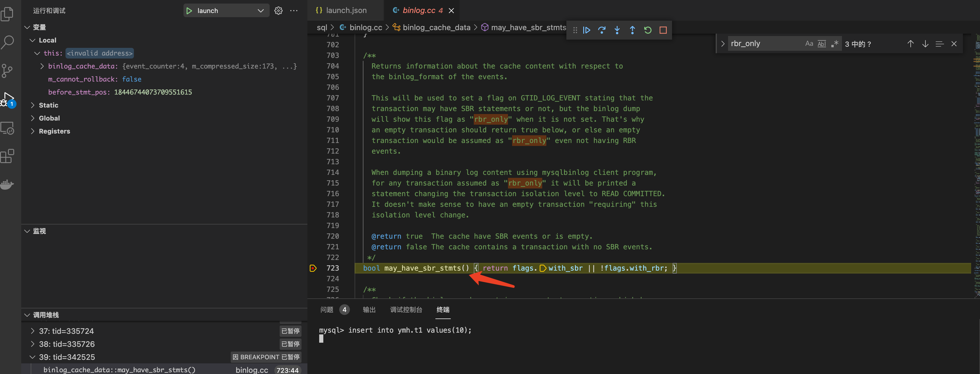980x374 pixels.
Task: Expand the binlog_cache_data variable
Action: pos(42,66)
